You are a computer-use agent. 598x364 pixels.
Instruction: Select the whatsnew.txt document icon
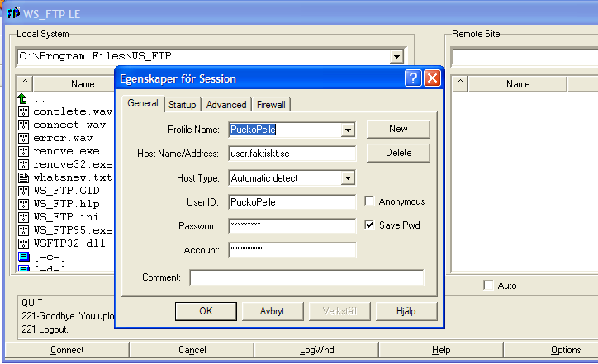(x=23, y=177)
